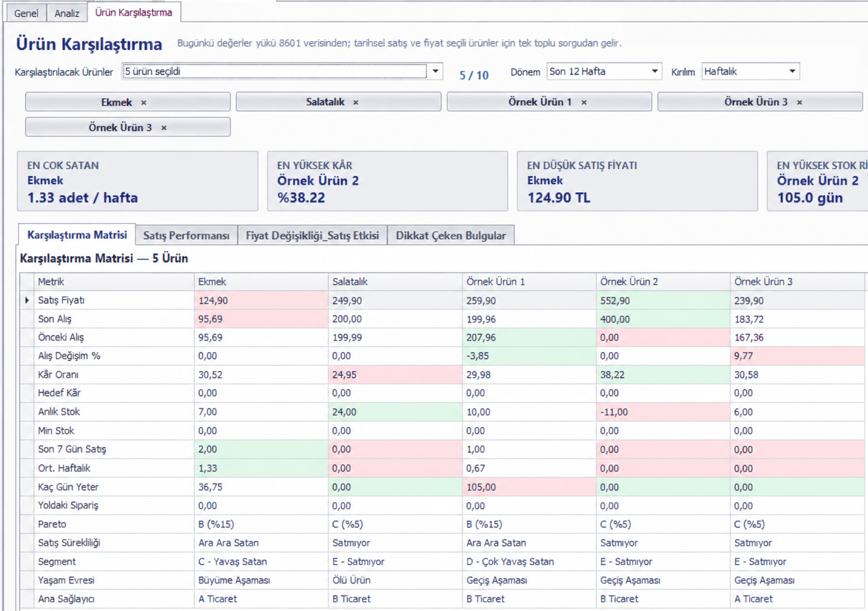Viewport: 868px width, 611px height.
Task: Select the row indicator arrow beside Satış Fiyatı
Action: point(27,300)
